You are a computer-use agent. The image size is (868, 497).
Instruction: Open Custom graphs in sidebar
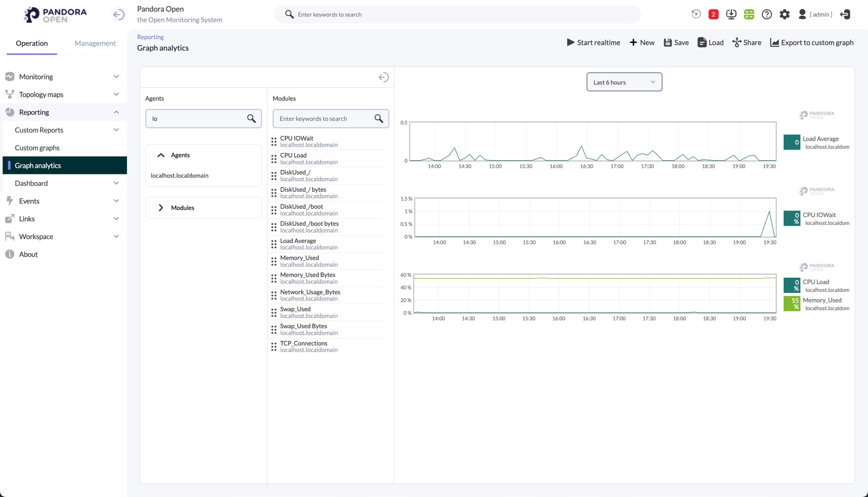(37, 148)
